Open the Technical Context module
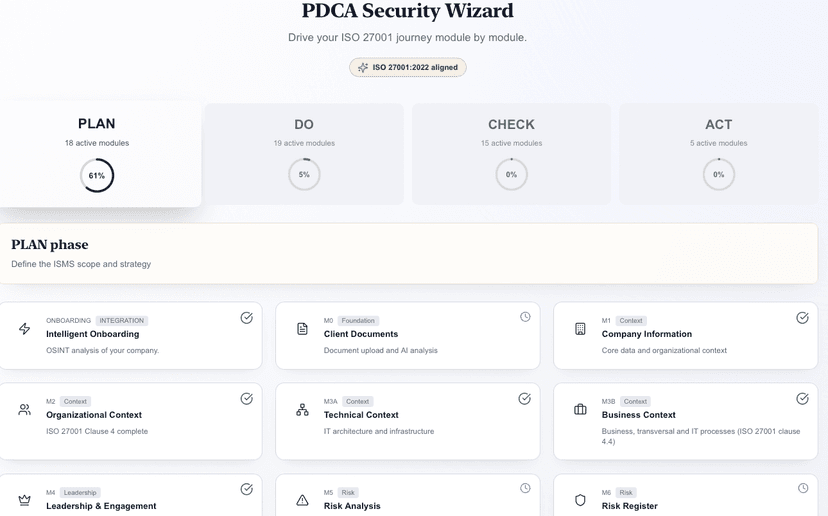The height and width of the screenshot is (516, 828). click(x=408, y=421)
